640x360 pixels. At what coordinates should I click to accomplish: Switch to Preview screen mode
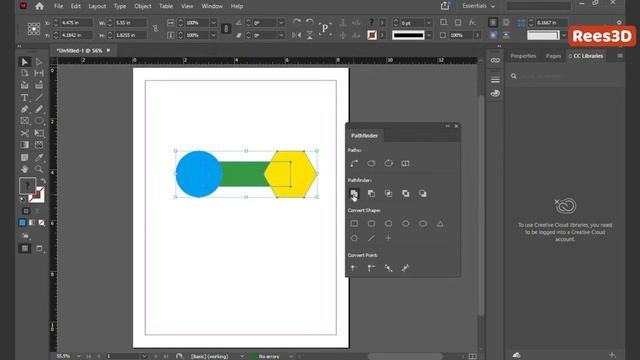[x=39, y=248]
